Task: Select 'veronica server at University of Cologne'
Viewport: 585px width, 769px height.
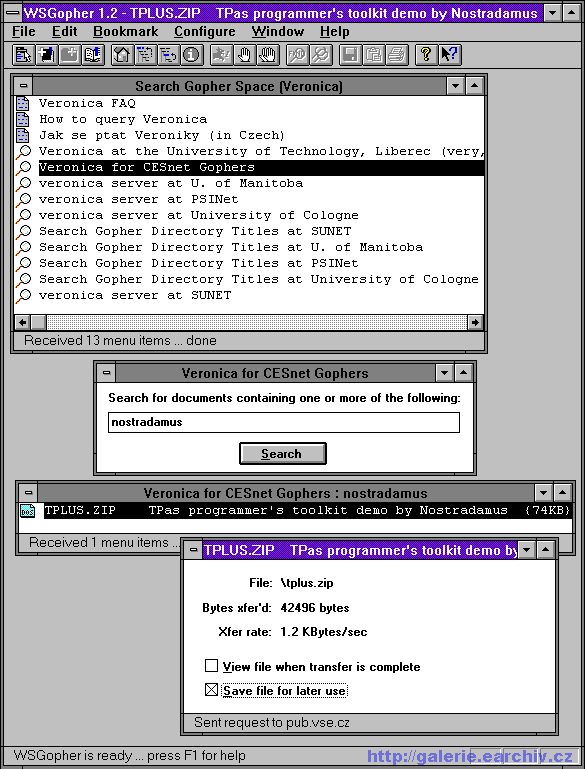Action: 199,215
